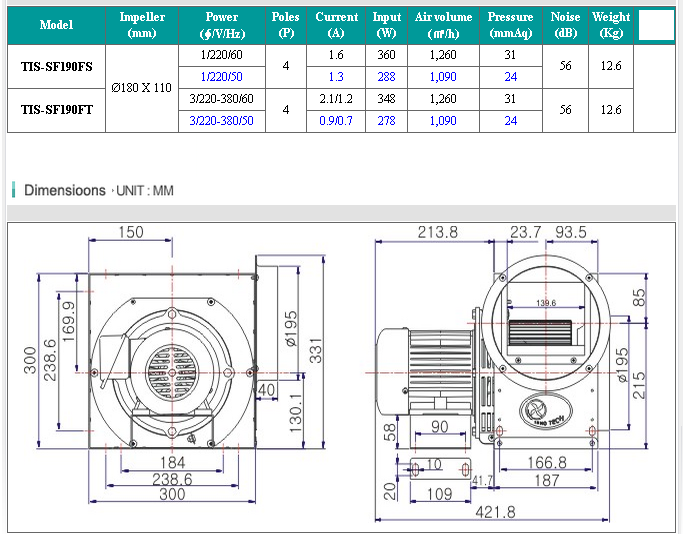This screenshot has width=683, height=539.
Task: Click the 421.8 overall length dimension label
Action: click(494, 512)
